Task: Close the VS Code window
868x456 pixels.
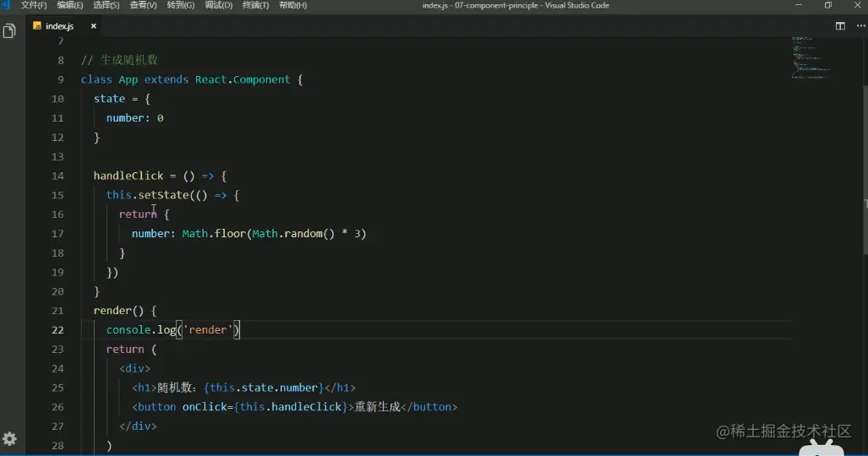Action: coord(858,5)
